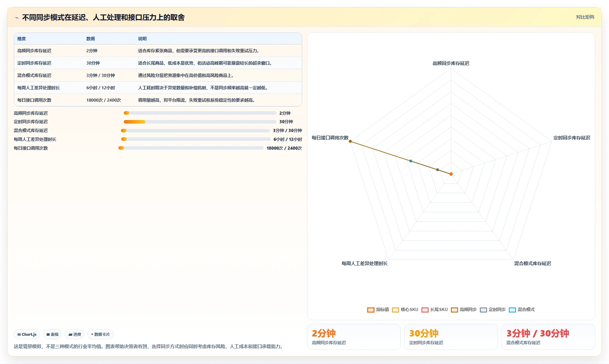Screen dimensions: 609x364
Task: Click the 2分钟 data card
Action: 354,337
